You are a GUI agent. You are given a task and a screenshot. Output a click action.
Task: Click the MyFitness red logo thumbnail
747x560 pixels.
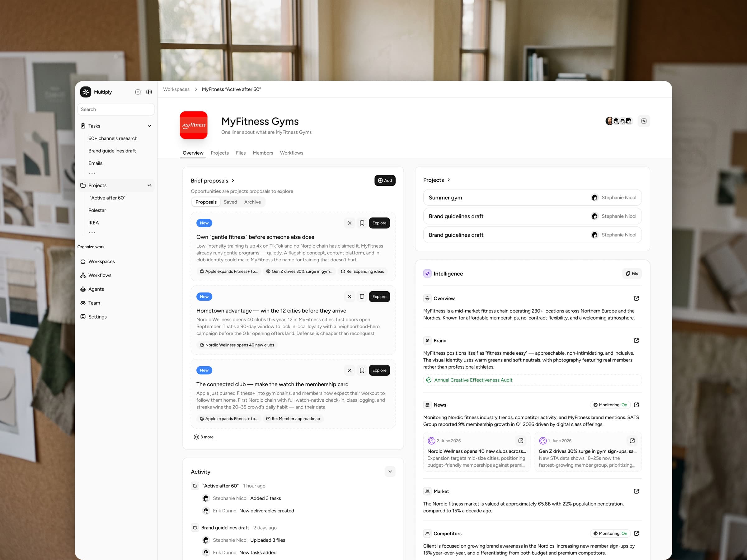tap(194, 125)
